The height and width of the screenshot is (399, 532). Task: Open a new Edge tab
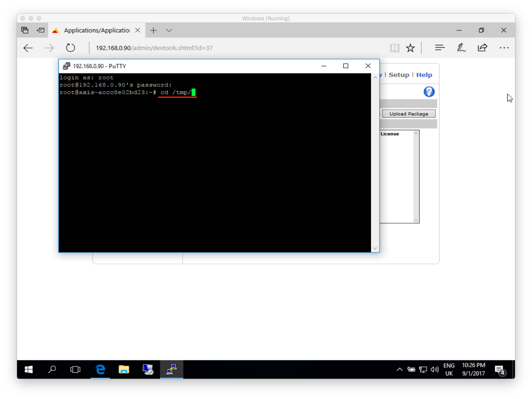pyautogui.click(x=153, y=30)
